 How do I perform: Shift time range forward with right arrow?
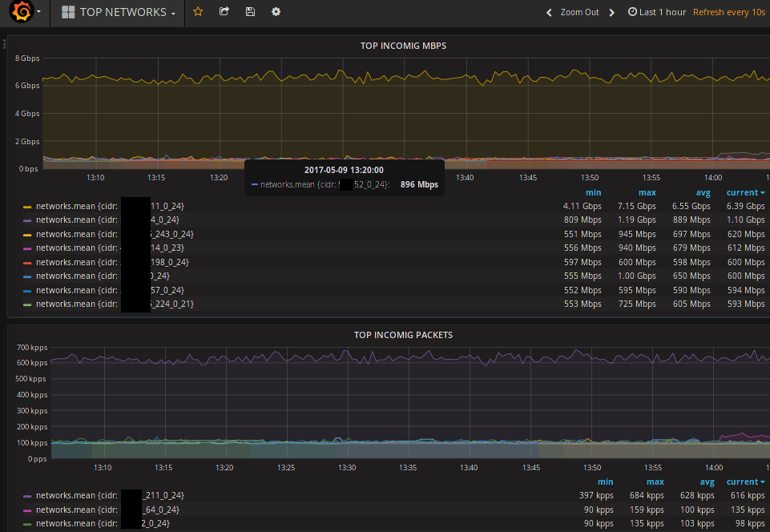tap(611, 13)
